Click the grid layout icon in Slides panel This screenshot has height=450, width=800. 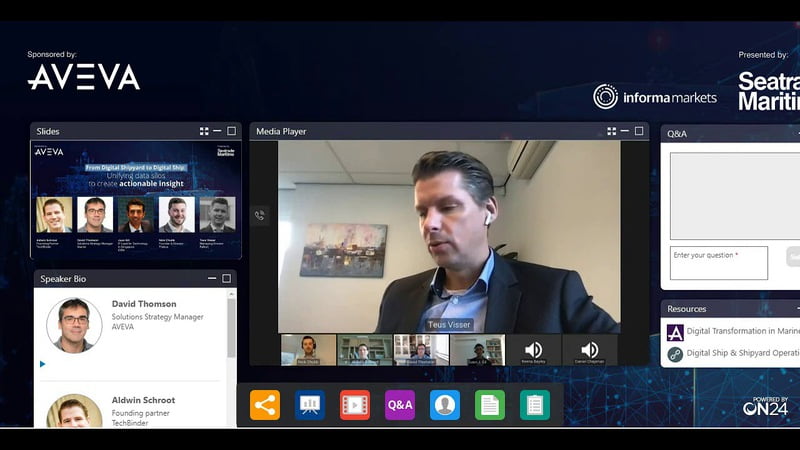click(204, 131)
